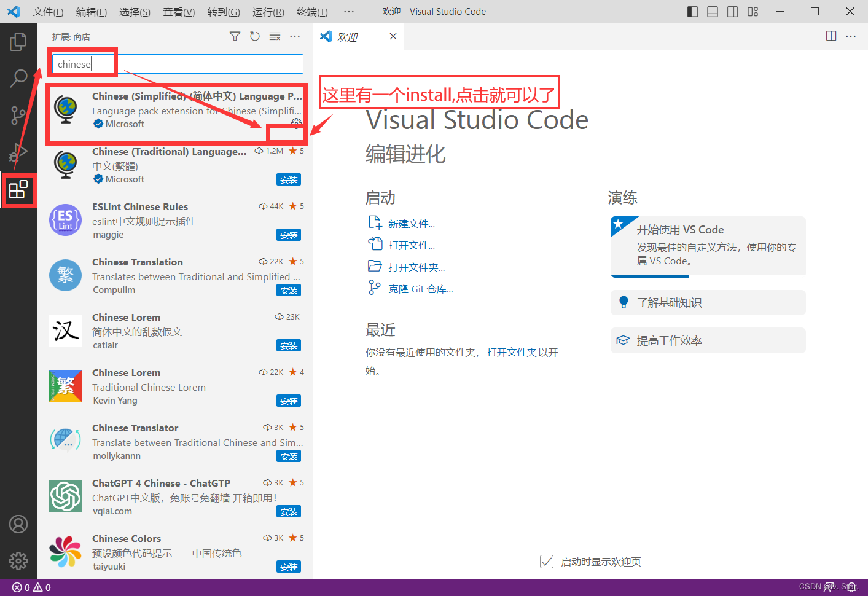Install ChatGPT 4 Chinese extension
This screenshot has height=596, width=868.
pyautogui.click(x=289, y=511)
